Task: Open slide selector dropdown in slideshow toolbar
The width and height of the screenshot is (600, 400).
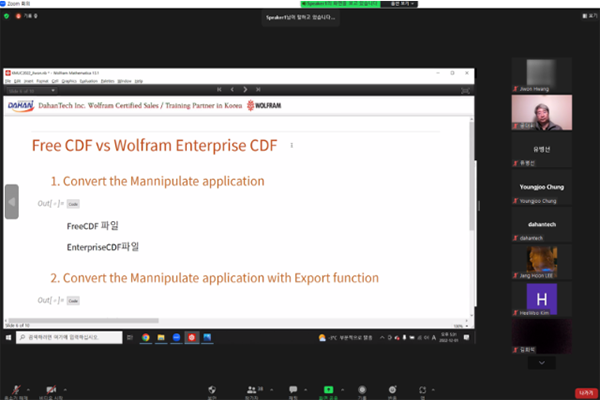Action: pos(32,91)
